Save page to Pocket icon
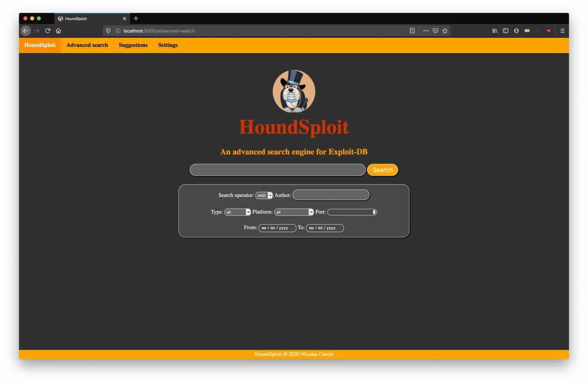This screenshot has height=384, width=588. tap(435, 31)
